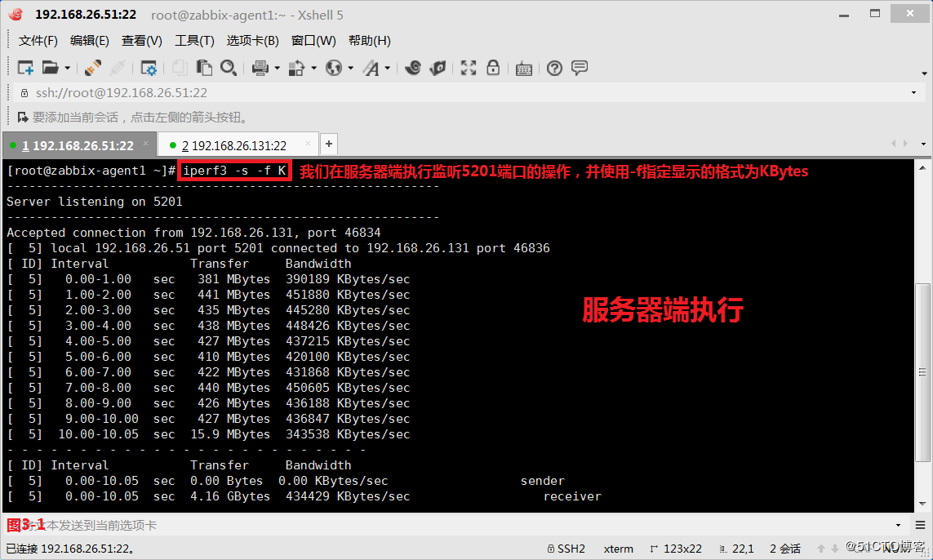933x560 pixels.
Task: Click the Copy toolbar icon
Action: coord(180,68)
